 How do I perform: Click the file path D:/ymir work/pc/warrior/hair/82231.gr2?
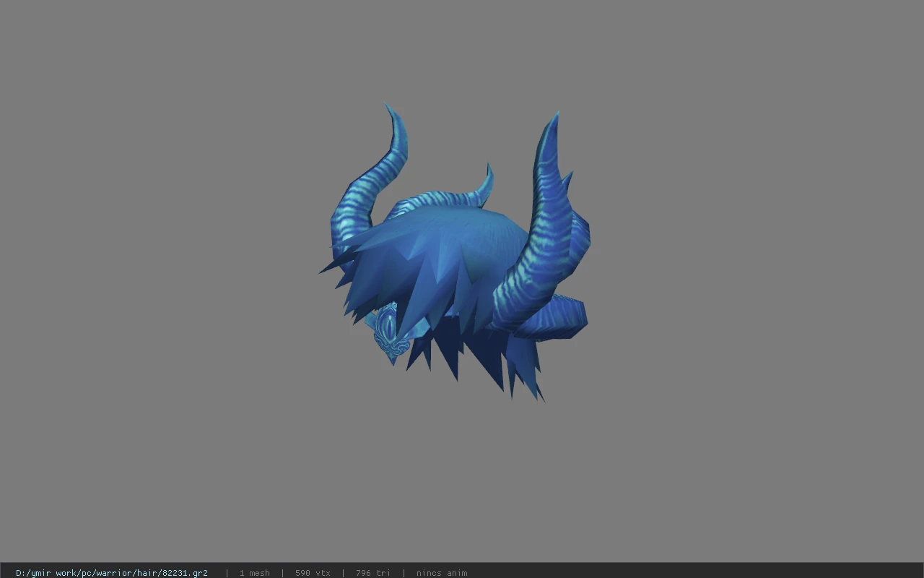[112, 572]
